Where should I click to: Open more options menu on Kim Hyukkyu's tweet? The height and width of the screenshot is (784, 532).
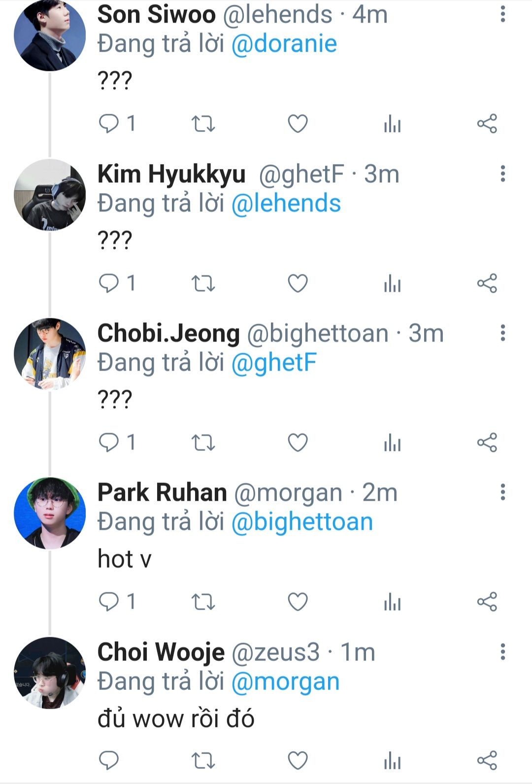(x=502, y=173)
